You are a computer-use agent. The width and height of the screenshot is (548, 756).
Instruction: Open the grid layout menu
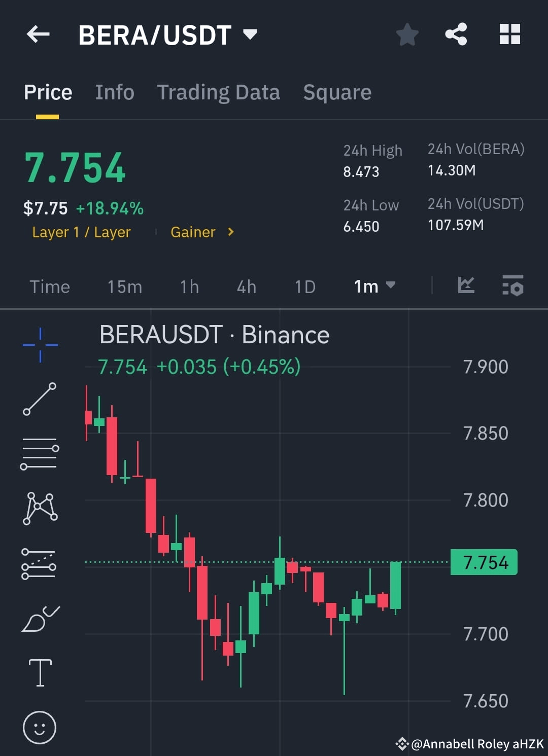[x=510, y=34]
